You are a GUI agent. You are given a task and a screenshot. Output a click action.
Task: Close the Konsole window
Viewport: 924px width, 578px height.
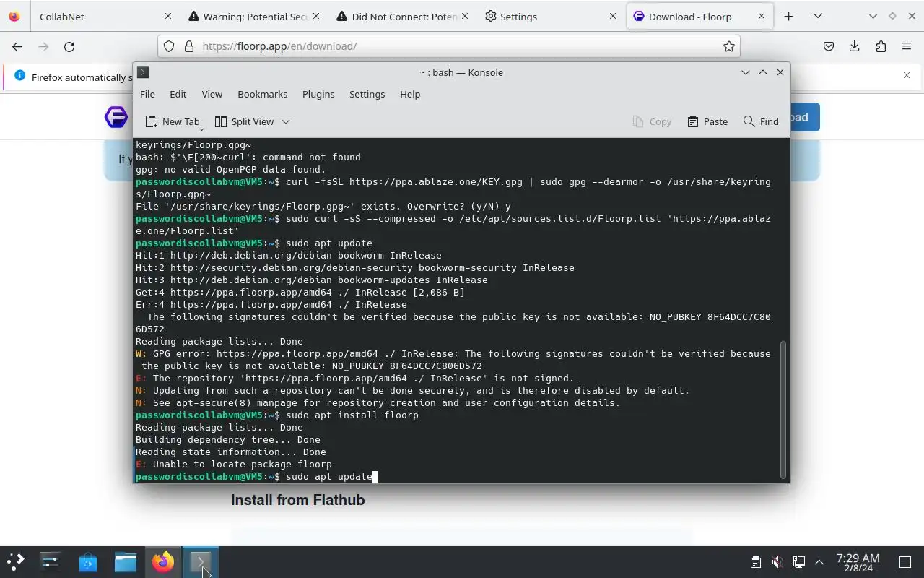point(780,72)
